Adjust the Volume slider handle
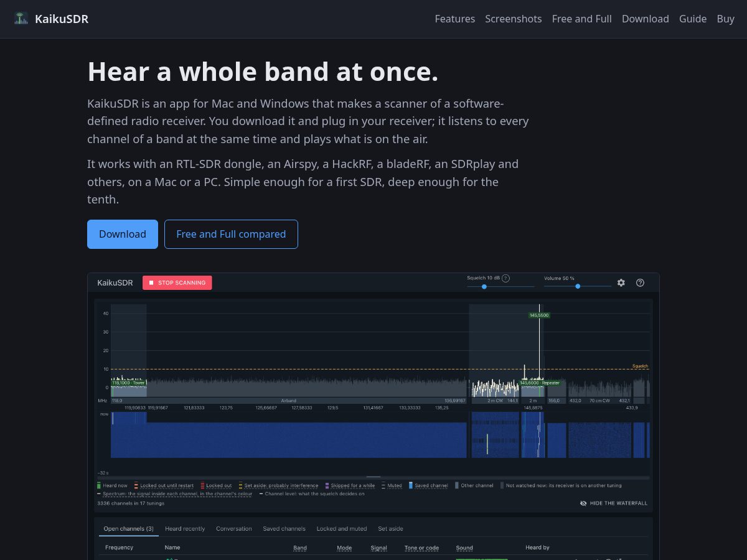This screenshot has width=747, height=560. (578, 286)
